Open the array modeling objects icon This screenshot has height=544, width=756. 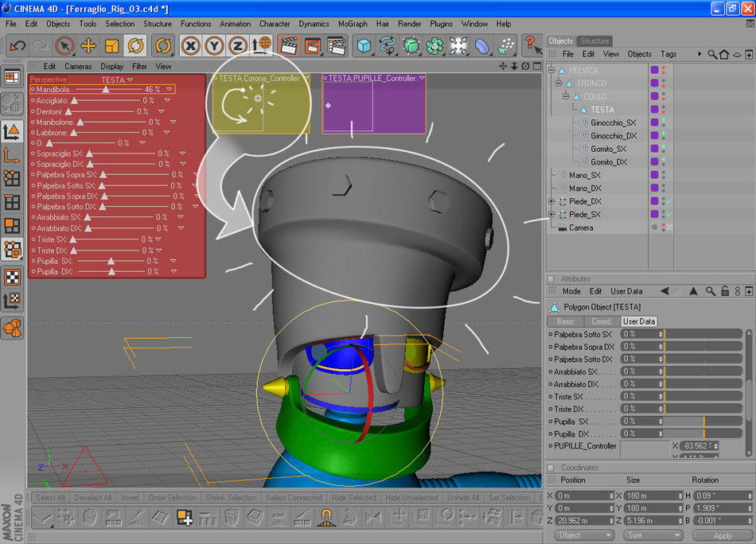[x=435, y=46]
